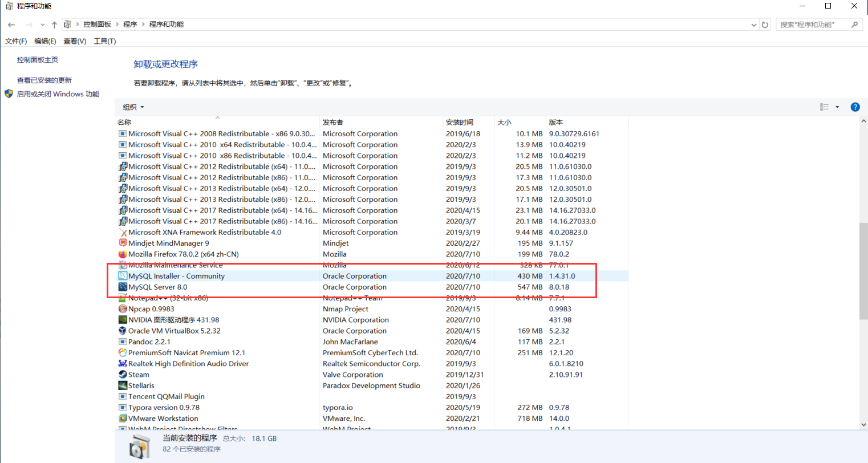Screen dimensions: 868x463
Task: Click the Microsoft XNA Framework icon
Action: (123, 232)
